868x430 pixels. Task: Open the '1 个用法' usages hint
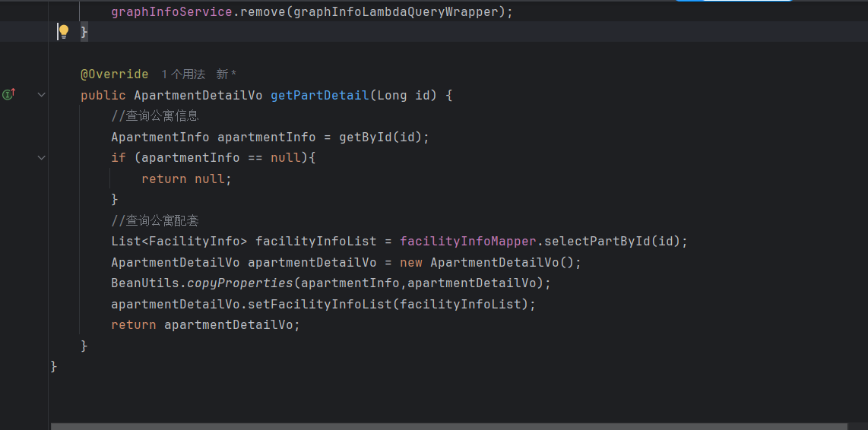(x=182, y=74)
